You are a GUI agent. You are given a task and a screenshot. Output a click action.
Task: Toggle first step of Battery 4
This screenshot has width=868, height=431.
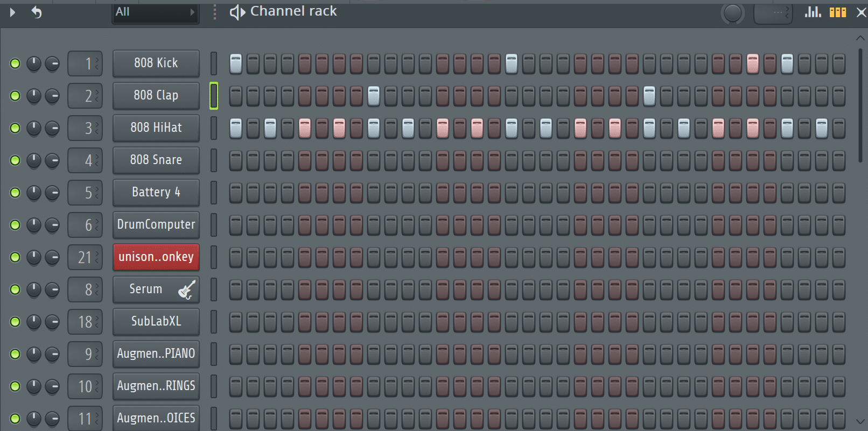[236, 193]
